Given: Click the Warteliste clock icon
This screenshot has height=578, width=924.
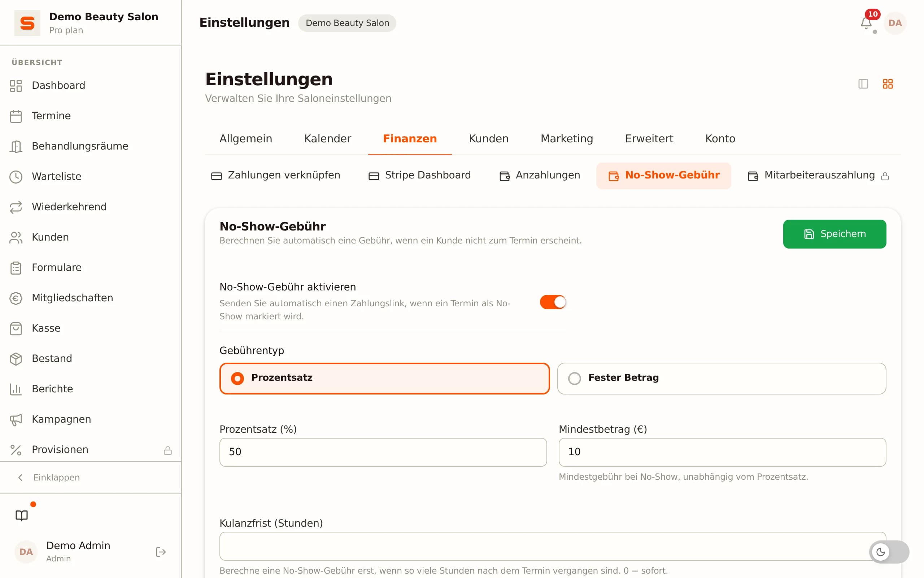Looking at the screenshot, I should tap(16, 177).
